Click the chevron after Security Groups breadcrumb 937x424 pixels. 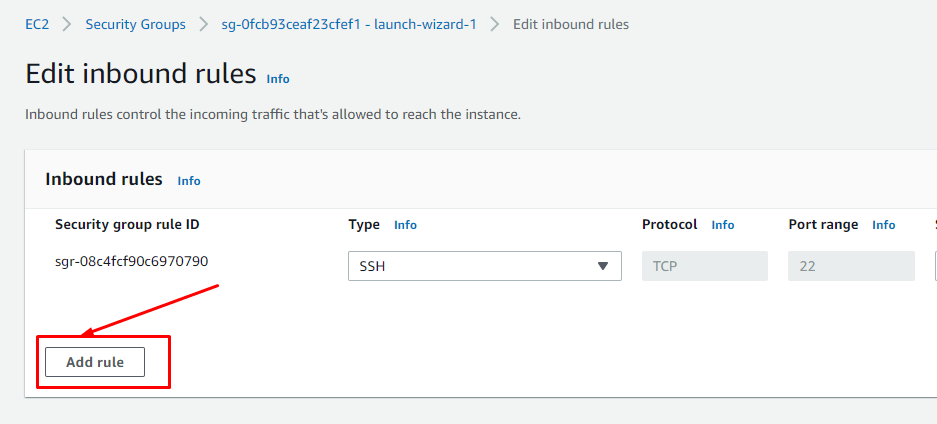click(204, 24)
